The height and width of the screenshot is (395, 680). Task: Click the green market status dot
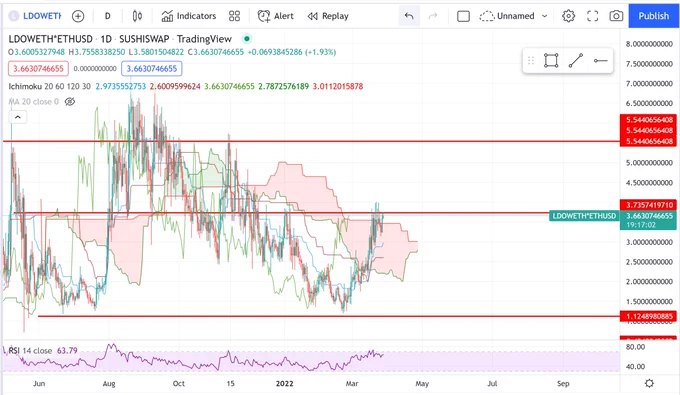247,39
